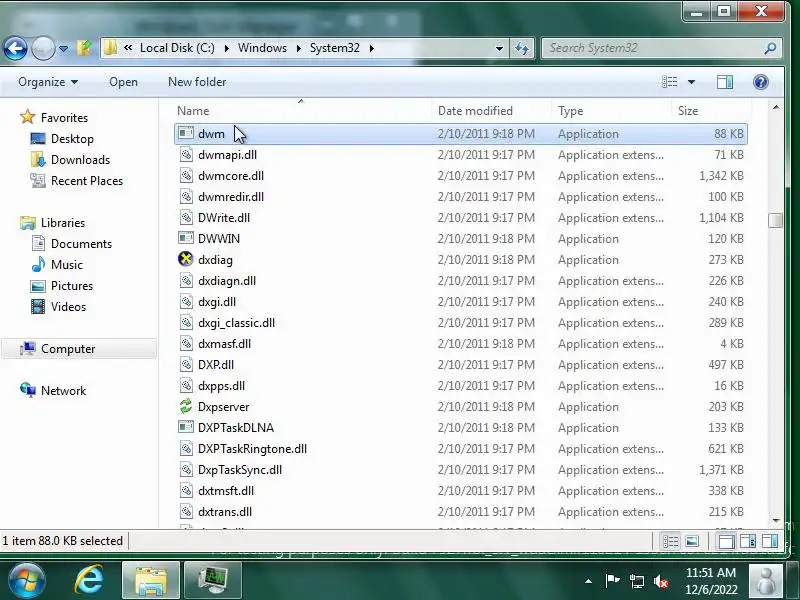
Task: Open recent pages dropdown next to Forward
Action: (63, 49)
